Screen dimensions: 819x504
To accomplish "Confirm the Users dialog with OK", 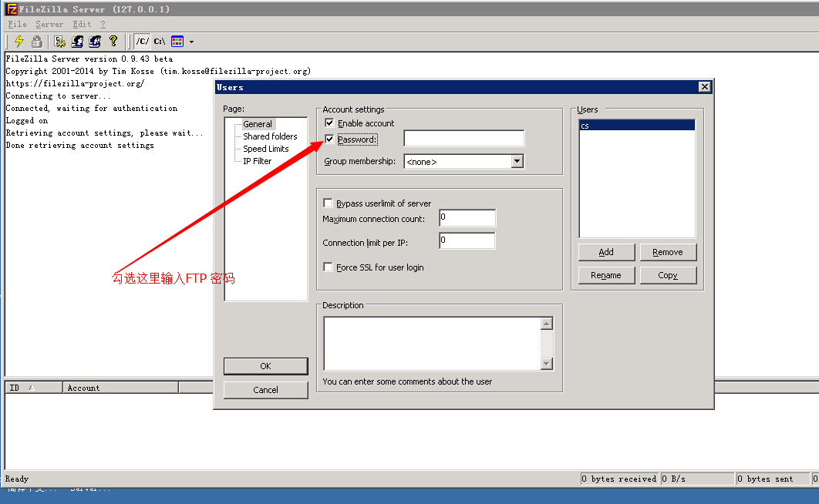I will coord(266,366).
